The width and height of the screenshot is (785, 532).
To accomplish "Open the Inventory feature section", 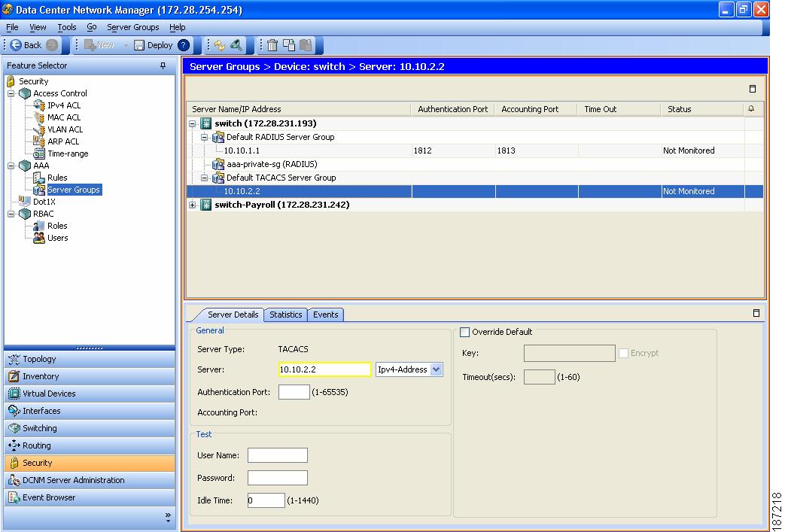I will [x=40, y=376].
